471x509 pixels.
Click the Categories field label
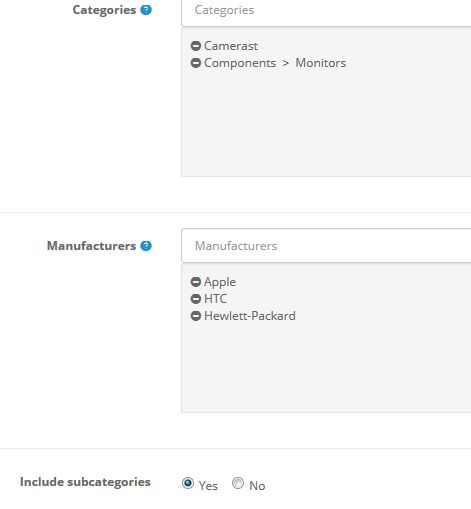104,10
